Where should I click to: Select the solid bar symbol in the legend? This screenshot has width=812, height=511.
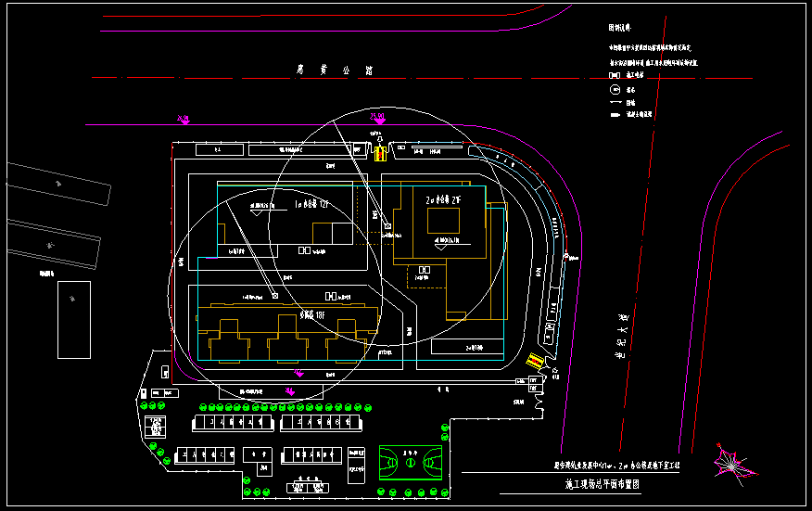pos(615,115)
